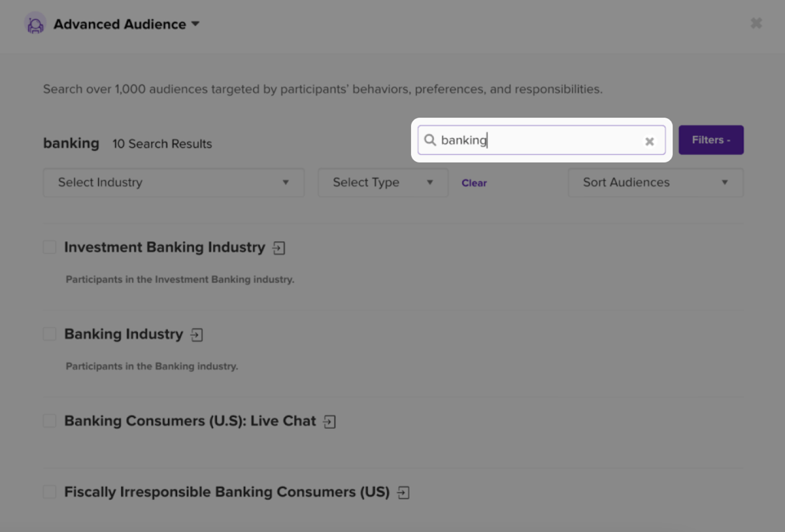This screenshot has height=532, width=785.
Task: Open details icon for Fiscally Irresponsible Banking Consumers
Action: 403,492
